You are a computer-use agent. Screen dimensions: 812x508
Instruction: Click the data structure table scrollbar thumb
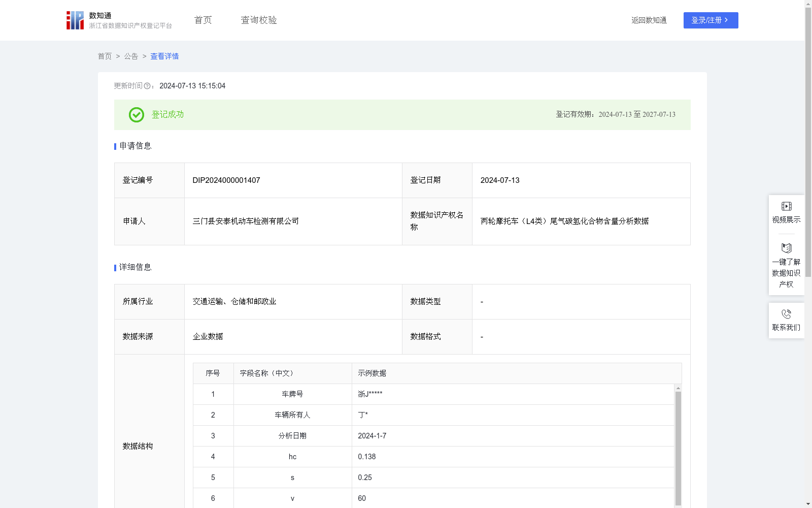point(678,448)
